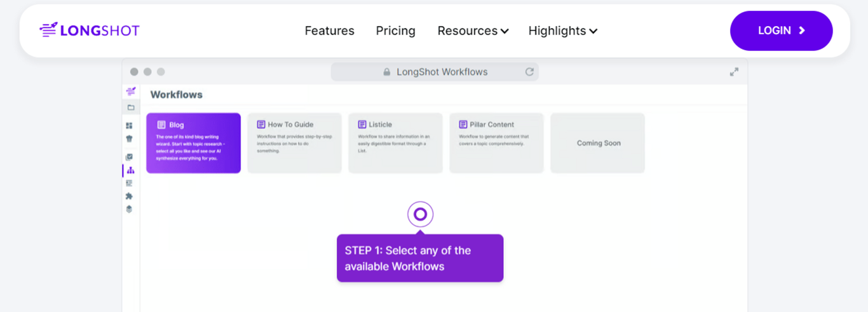The image size is (868, 312).
Task: Go to the Features page
Action: (329, 31)
